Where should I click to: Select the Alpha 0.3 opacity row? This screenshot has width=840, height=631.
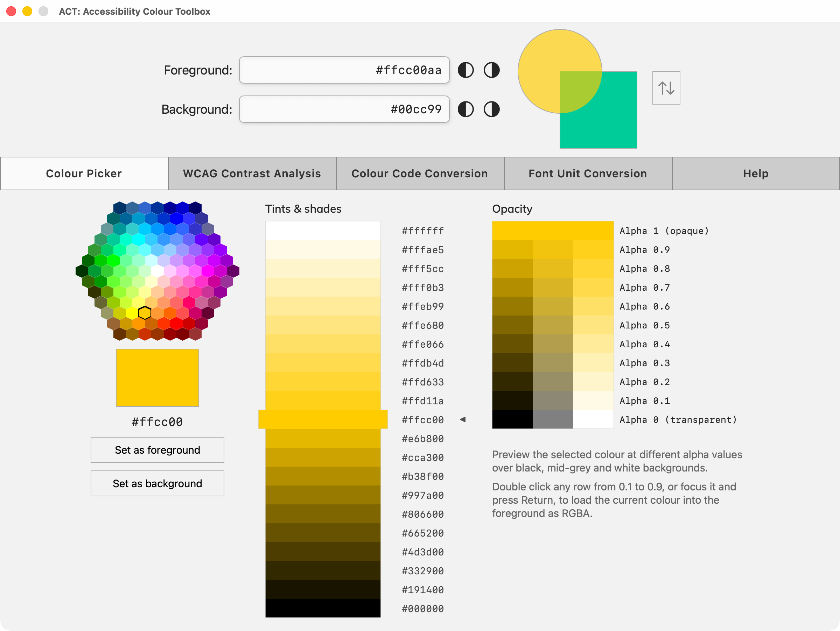point(553,363)
